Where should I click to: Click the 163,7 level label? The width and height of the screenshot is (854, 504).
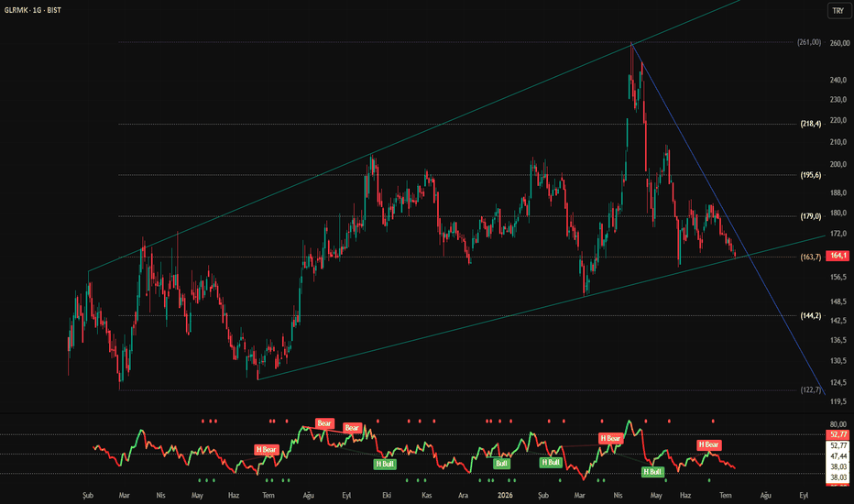(x=810, y=257)
